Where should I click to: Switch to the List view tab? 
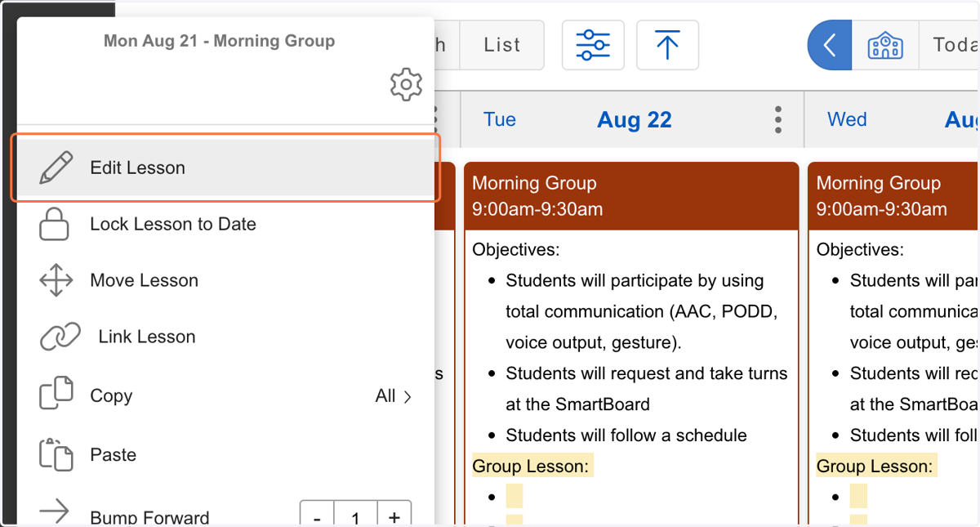[502, 45]
